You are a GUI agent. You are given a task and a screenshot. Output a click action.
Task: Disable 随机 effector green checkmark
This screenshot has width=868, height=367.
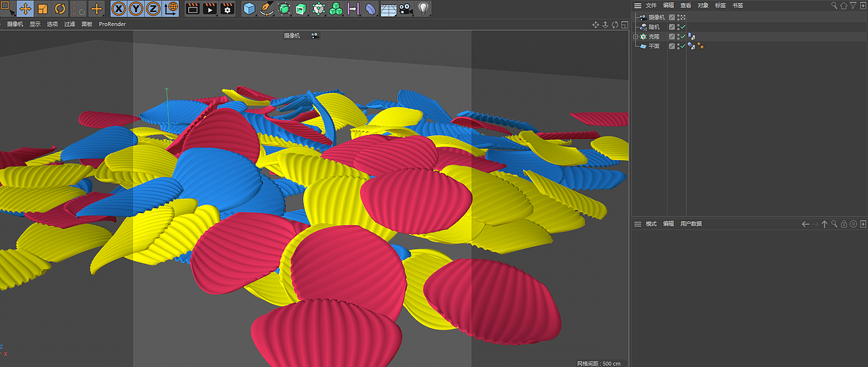(683, 26)
